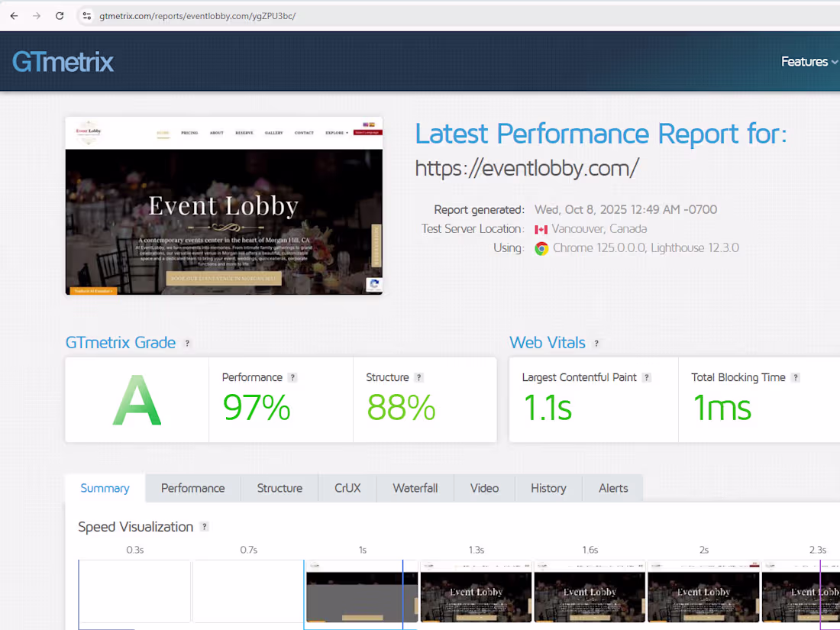Click the browser back arrow
This screenshot has width=840, height=630.
[x=14, y=15]
